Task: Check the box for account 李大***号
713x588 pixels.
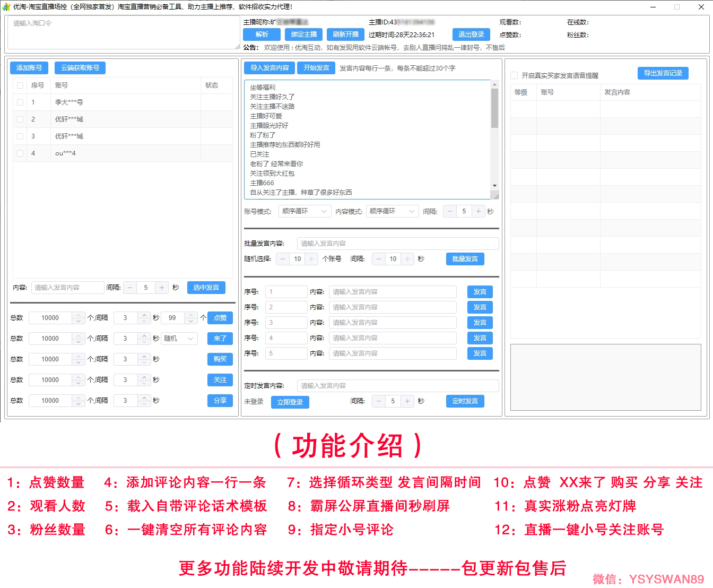Action: [x=20, y=102]
